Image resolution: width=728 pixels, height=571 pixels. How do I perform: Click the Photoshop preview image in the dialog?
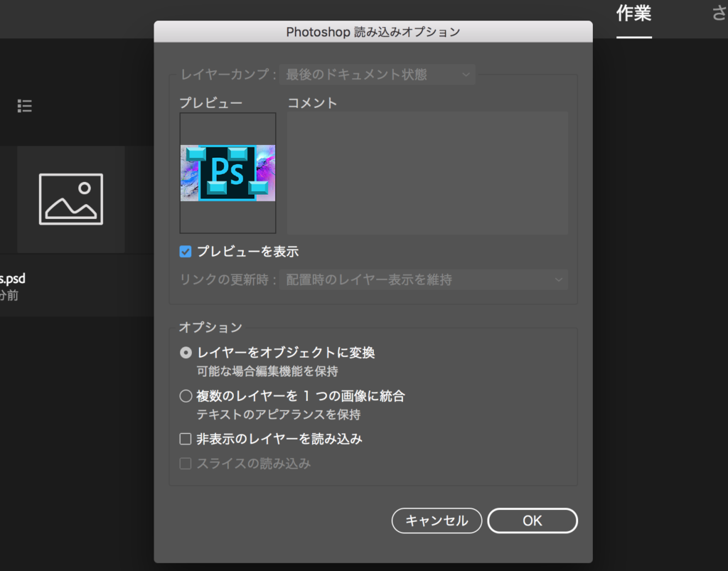228,174
